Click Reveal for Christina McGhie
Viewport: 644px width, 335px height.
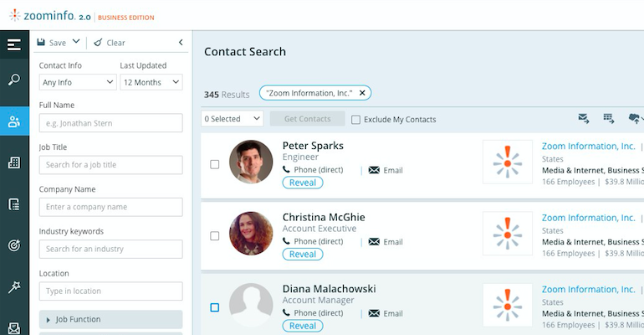coord(302,254)
